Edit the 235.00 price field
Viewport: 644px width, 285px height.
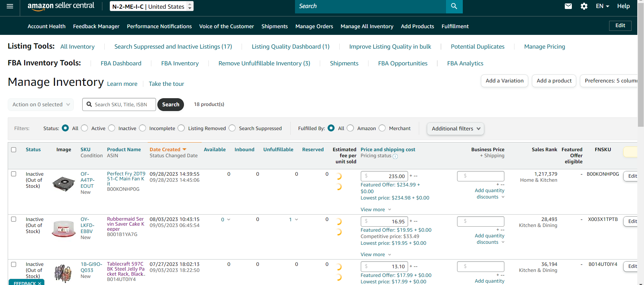point(384,176)
